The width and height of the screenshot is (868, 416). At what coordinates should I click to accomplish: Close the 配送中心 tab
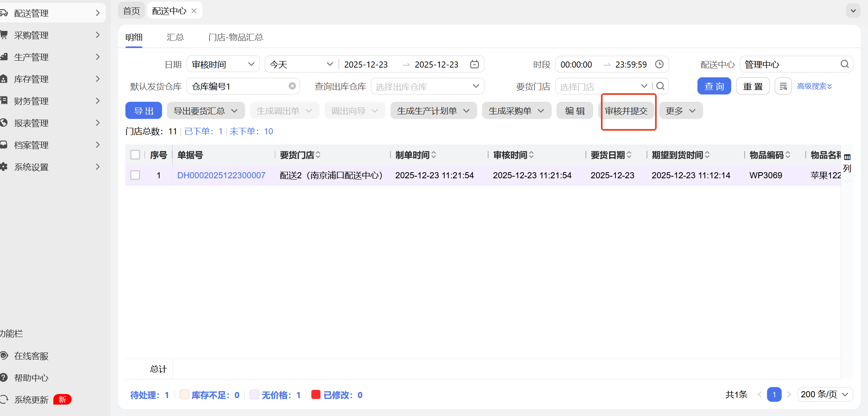click(194, 11)
